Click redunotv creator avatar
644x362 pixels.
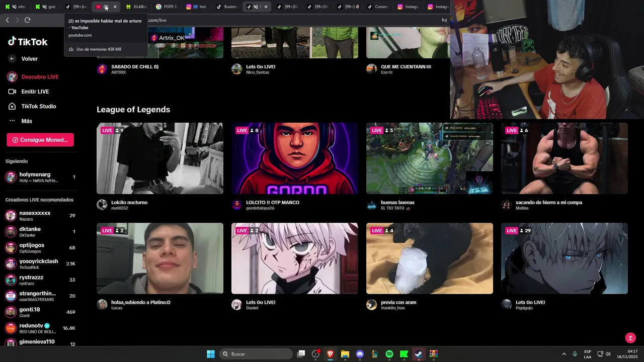(11, 328)
